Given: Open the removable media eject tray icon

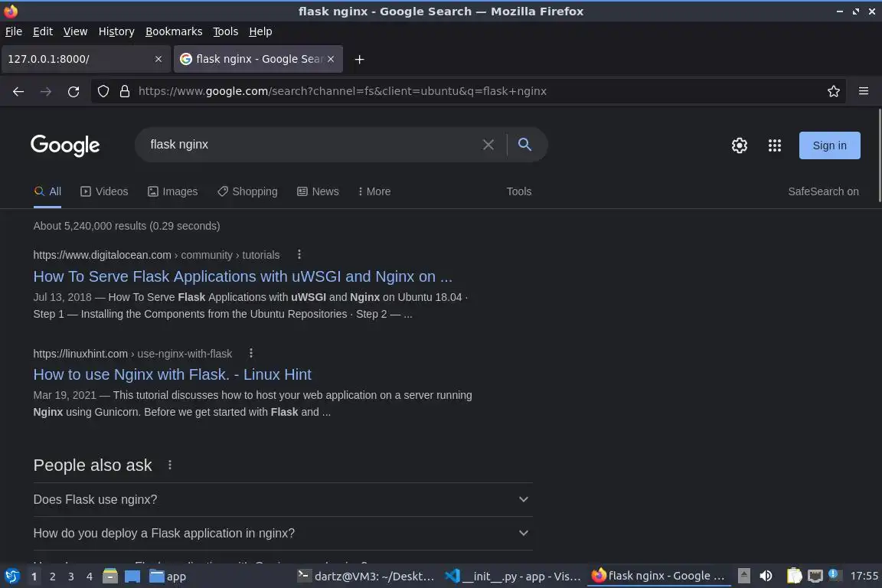Looking at the screenshot, I should coord(743,576).
